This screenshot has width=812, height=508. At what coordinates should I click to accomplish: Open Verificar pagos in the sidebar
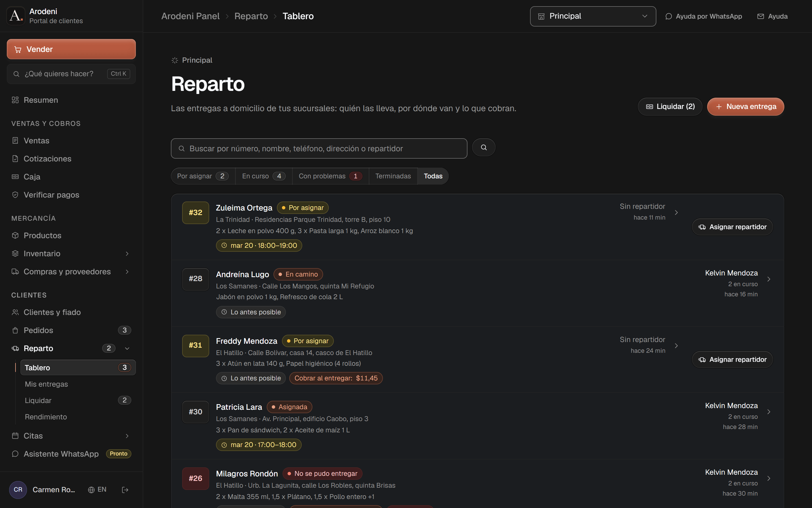coord(71,195)
